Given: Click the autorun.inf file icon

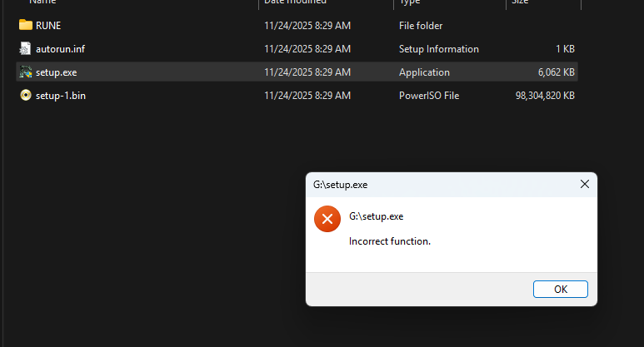Looking at the screenshot, I should (26, 49).
